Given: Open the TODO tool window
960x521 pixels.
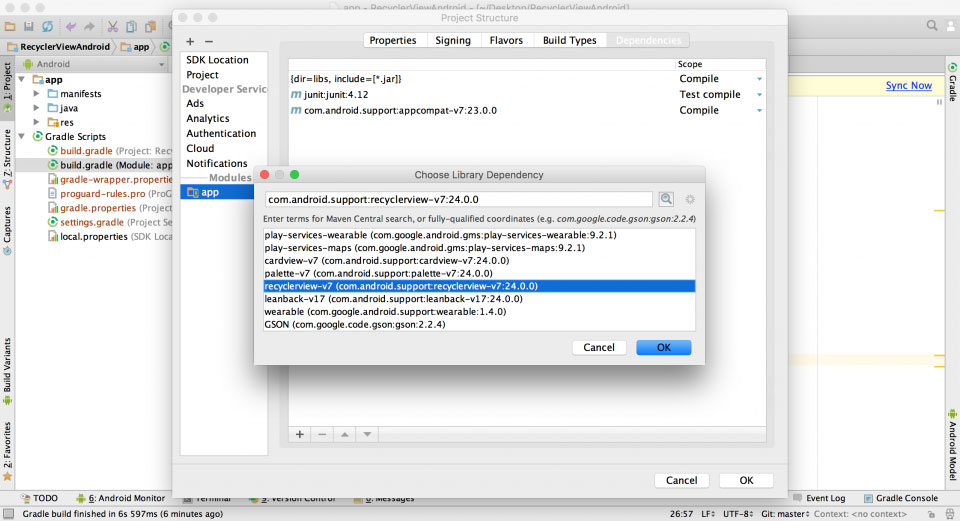Looking at the screenshot, I should 39,498.
